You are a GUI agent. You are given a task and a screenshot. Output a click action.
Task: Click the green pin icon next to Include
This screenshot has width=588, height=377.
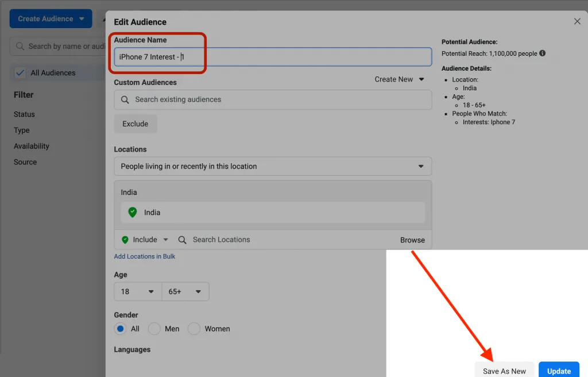click(x=125, y=240)
